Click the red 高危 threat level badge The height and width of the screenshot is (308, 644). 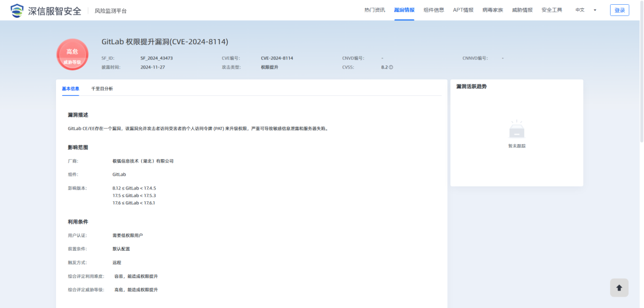72,55
